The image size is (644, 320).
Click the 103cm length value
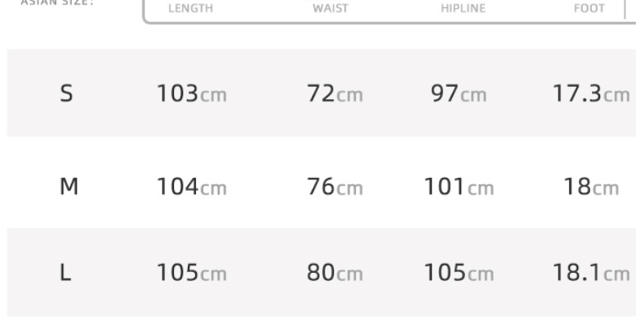pyautogui.click(x=192, y=93)
